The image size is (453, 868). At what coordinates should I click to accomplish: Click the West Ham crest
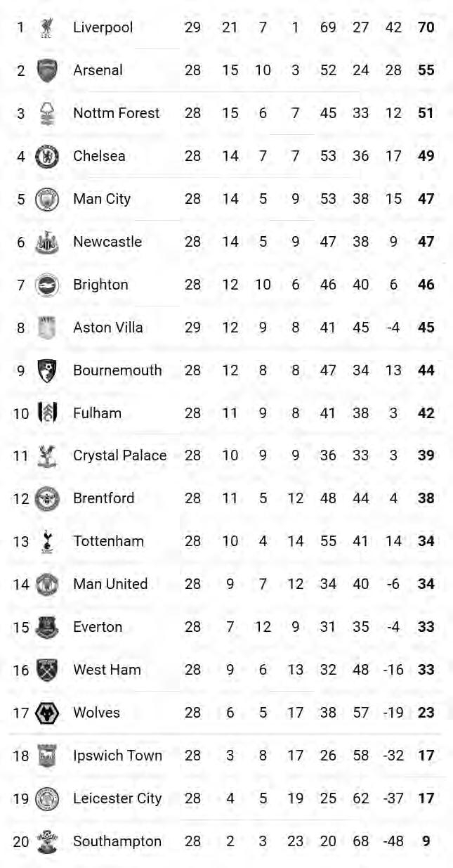click(47, 670)
